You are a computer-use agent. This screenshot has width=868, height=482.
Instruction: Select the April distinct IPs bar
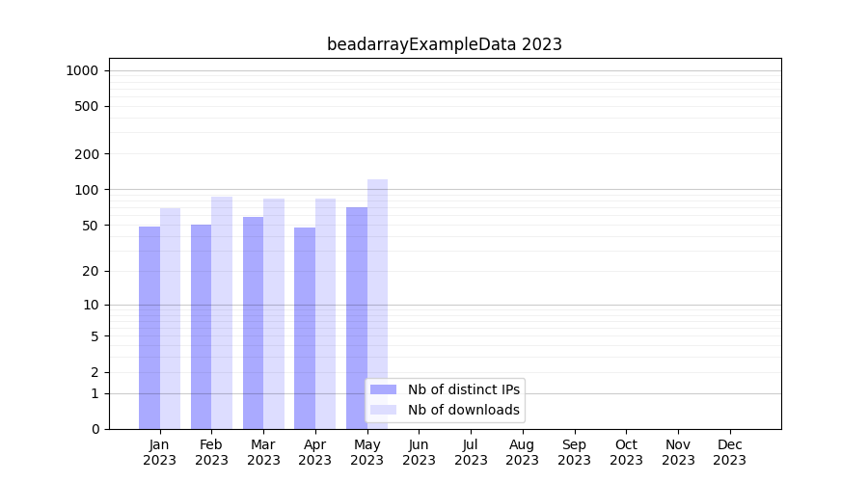(x=305, y=328)
